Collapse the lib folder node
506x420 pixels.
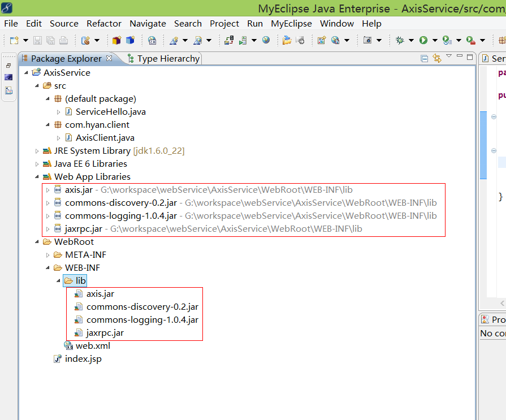[x=58, y=280]
